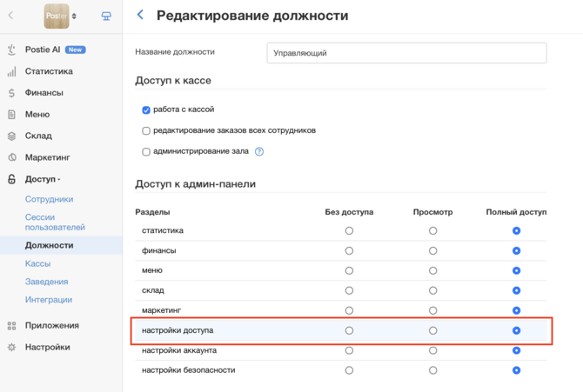Select Полный доступ for финансы
The width and height of the screenshot is (583, 392).
pyautogui.click(x=517, y=251)
